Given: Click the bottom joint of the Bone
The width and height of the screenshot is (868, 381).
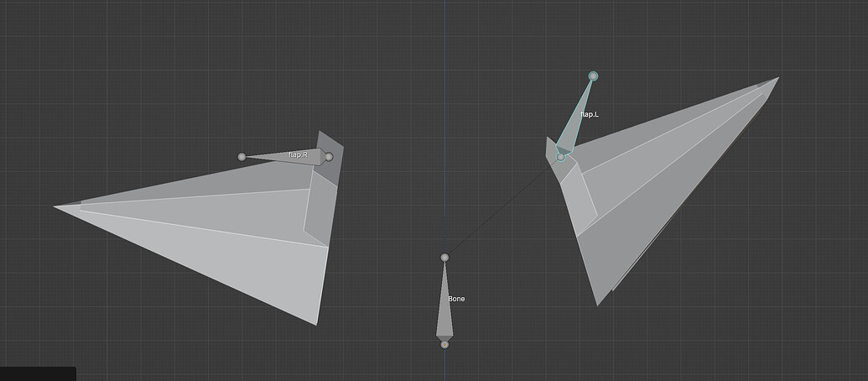Looking at the screenshot, I should (x=444, y=344).
